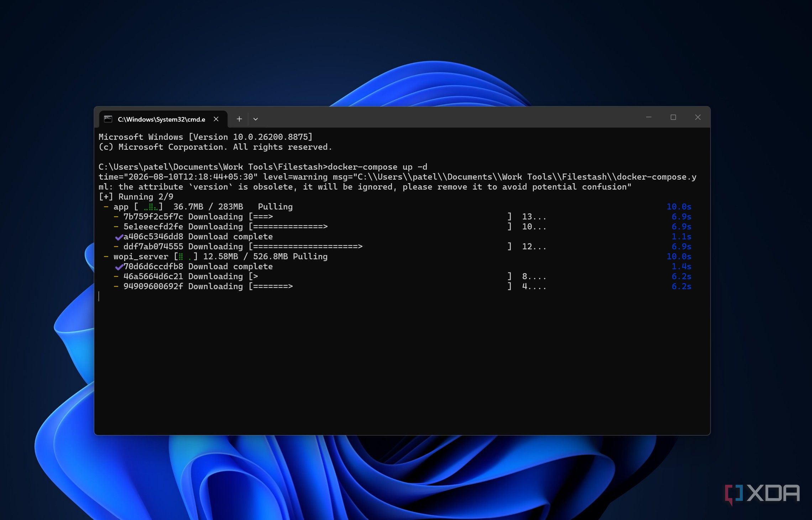The image size is (812, 520).
Task: Open the new-tab profile dropdown chevron
Action: point(256,119)
